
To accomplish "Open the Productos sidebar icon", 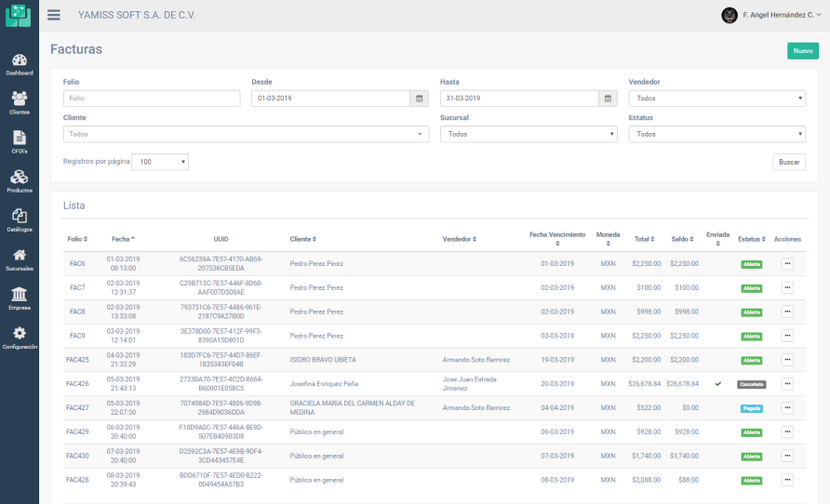I will click(x=19, y=179).
